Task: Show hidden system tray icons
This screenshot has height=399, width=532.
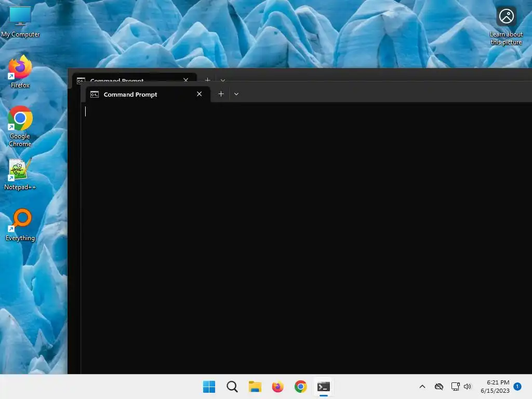Action: coord(422,387)
